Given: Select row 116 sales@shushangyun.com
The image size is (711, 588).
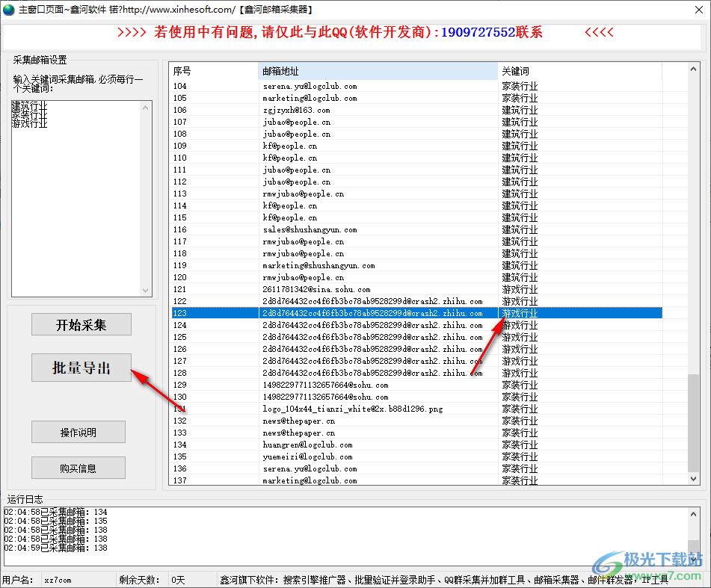Looking at the screenshot, I should [416, 229].
